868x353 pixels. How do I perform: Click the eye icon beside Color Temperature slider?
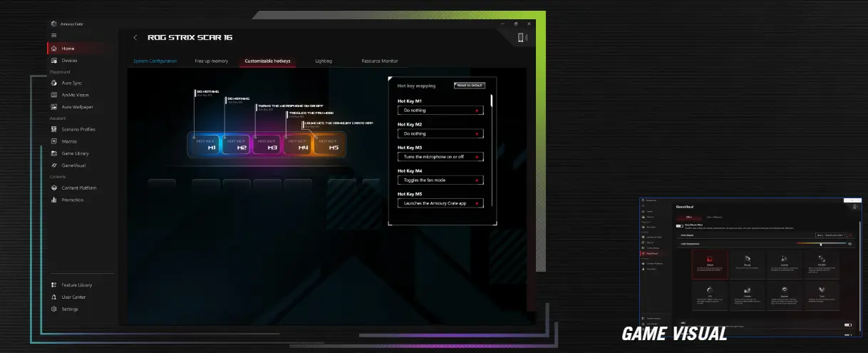click(x=849, y=244)
